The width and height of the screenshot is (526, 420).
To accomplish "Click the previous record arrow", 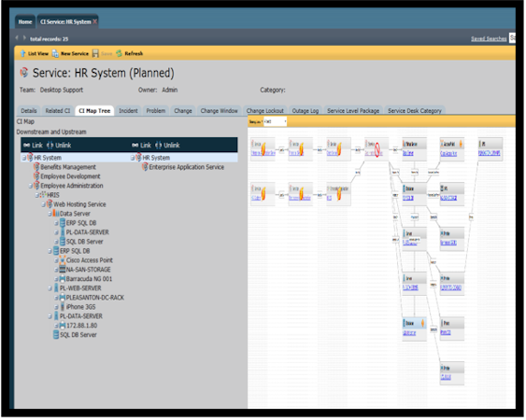I will [17, 38].
